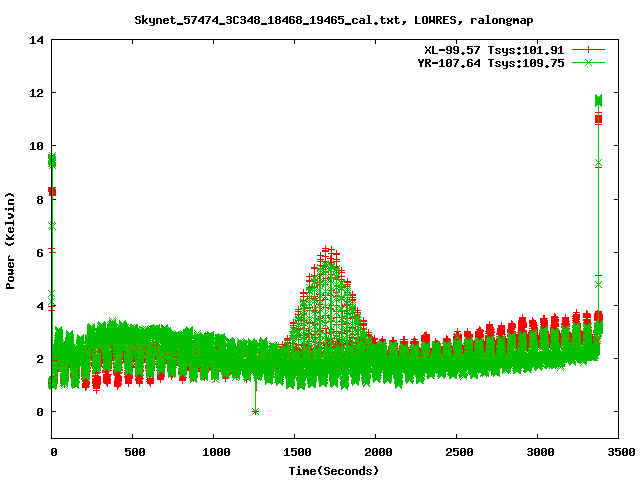Click the red peak near 1700 seconds
Screen dimensions: 640x480
[326, 249]
